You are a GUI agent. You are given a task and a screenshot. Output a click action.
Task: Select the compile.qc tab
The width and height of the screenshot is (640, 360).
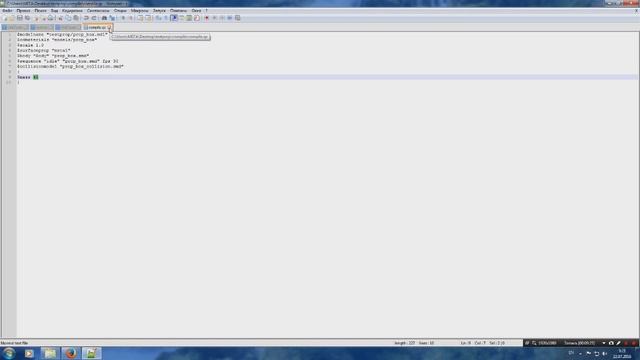pos(96,27)
